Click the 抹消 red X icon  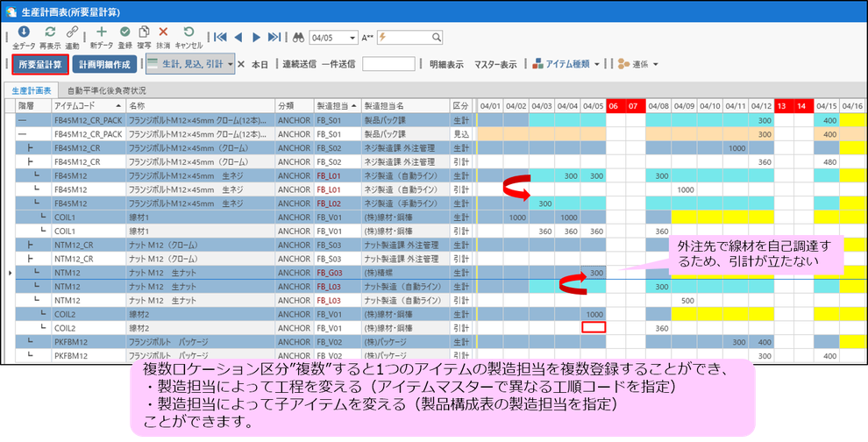click(163, 32)
